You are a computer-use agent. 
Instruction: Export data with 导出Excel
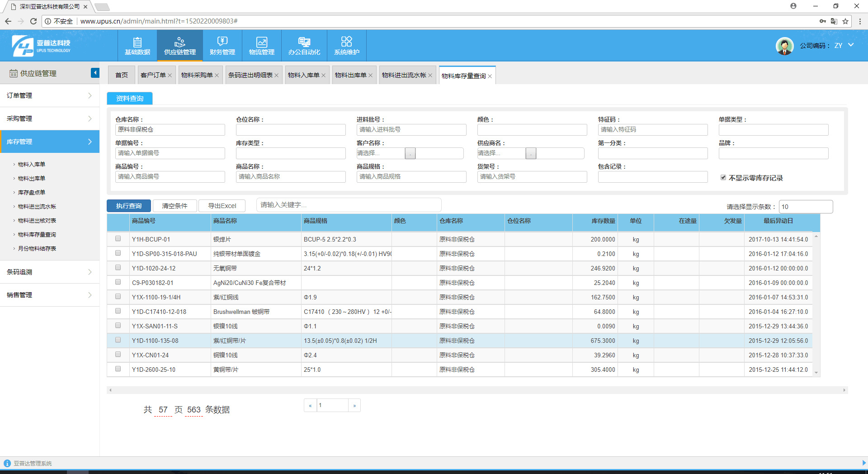point(222,205)
